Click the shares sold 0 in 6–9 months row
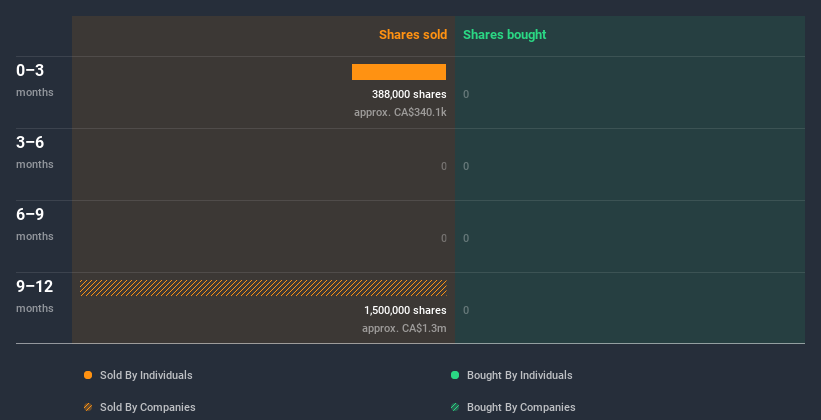821x420 pixels. (444, 238)
